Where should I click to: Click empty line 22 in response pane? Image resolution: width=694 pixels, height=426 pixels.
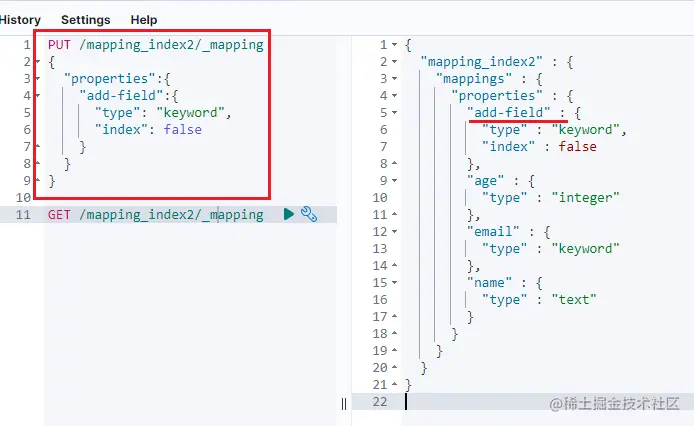point(549,402)
